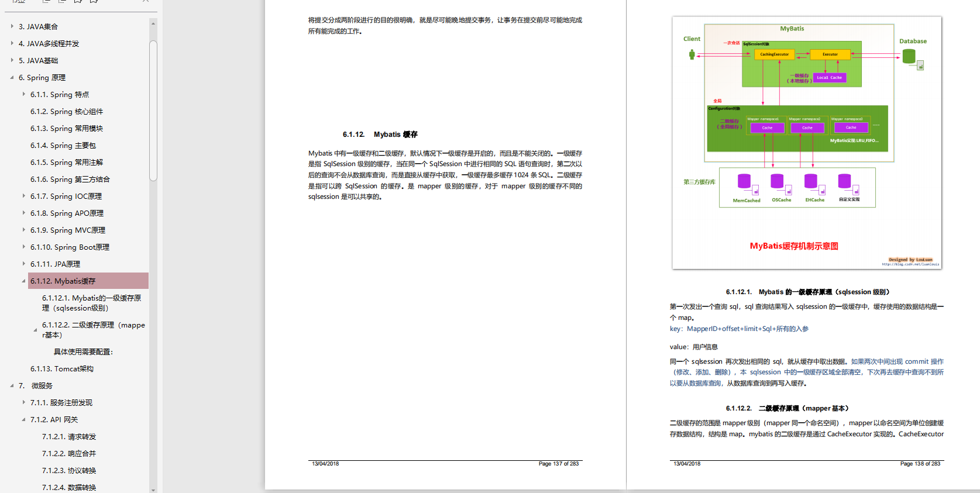The height and width of the screenshot is (493, 980).
Task: Jump to '6.1.1. Spring 特点'
Action: click(x=60, y=94)
